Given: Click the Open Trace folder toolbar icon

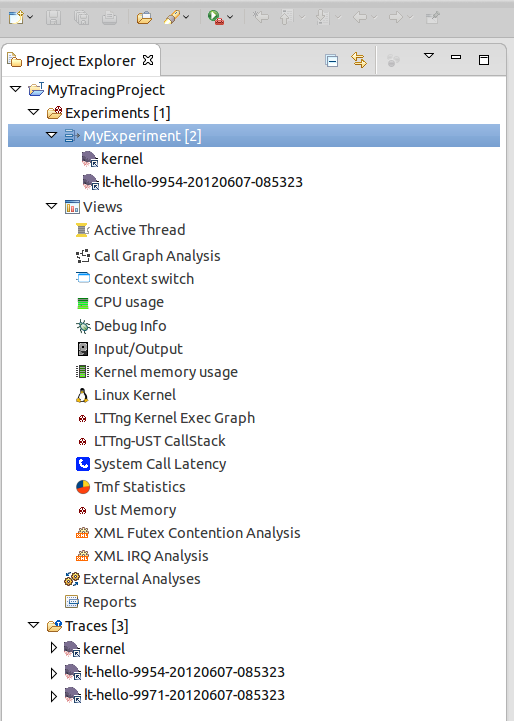Looking at the screenshot, I should 144,17.
